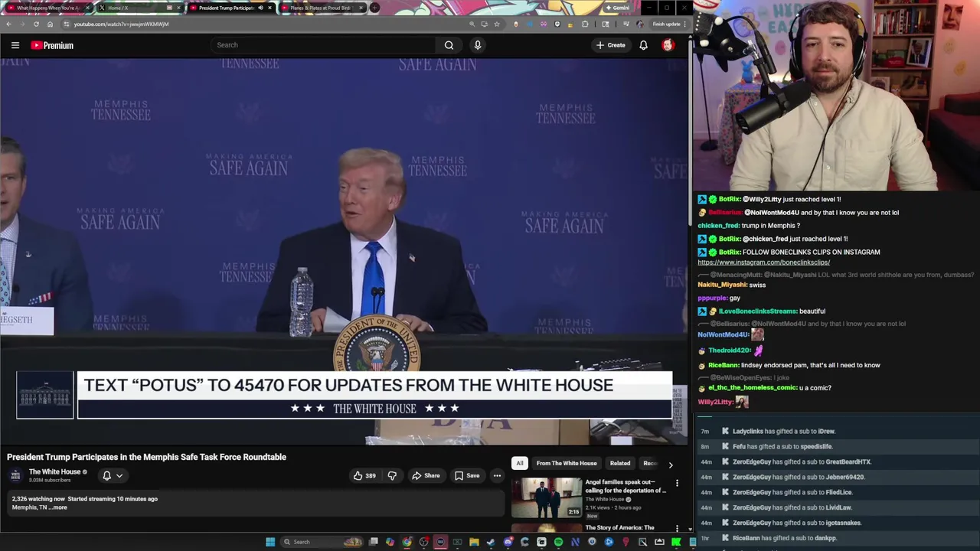
Task: Show more filter chips with right arrow
Action: [671, 464]
